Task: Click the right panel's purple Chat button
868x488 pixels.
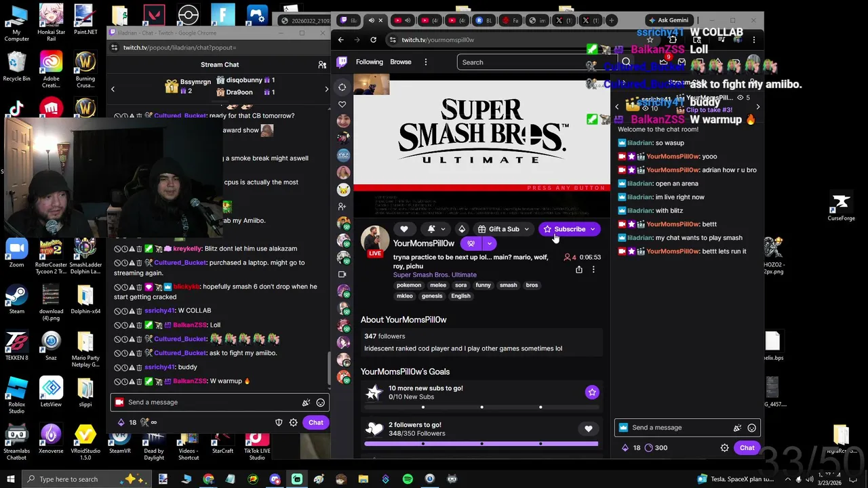Action: point(747,448)
